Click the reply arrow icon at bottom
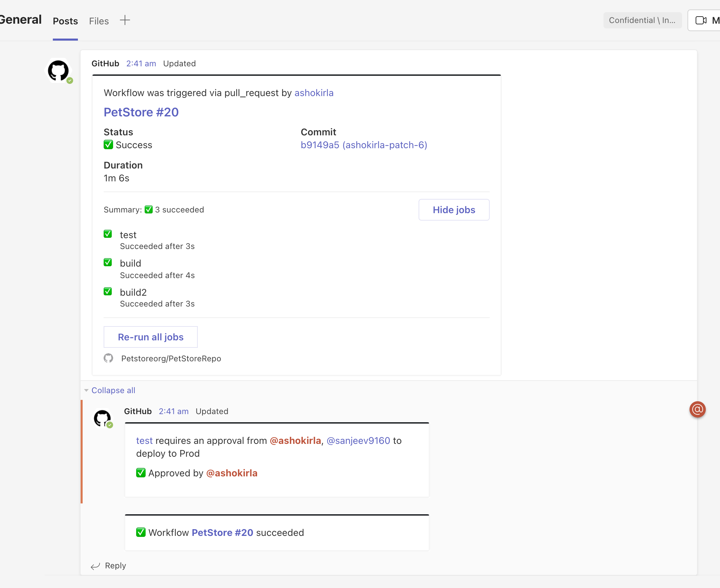The width and height of the screenshot is (720, 588). point(94,565)
